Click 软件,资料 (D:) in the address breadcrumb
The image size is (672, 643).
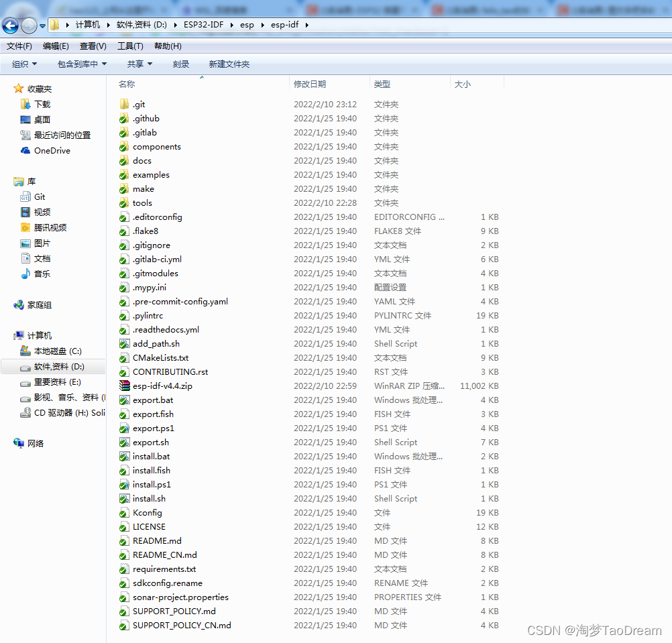click(x=142, y=25)
